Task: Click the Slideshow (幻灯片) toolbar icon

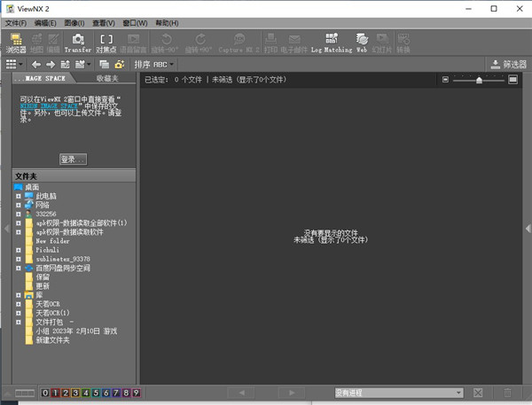Action: pyautogui.click(x=381, y=43)
